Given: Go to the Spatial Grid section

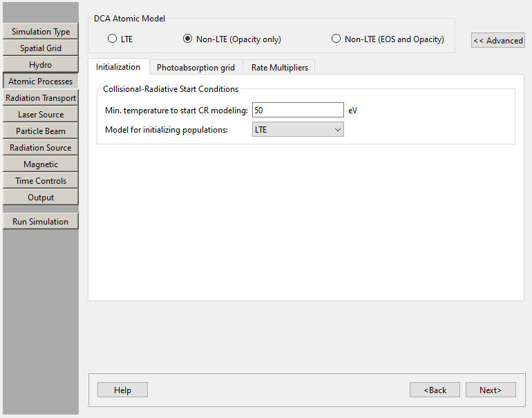Looking at the screenshot, I should click(41, 48).
